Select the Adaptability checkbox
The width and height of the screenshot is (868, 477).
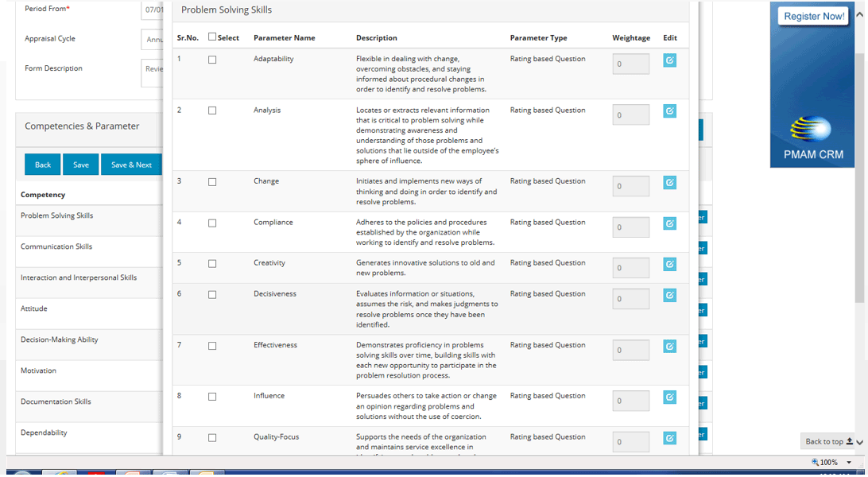(212, 60)
